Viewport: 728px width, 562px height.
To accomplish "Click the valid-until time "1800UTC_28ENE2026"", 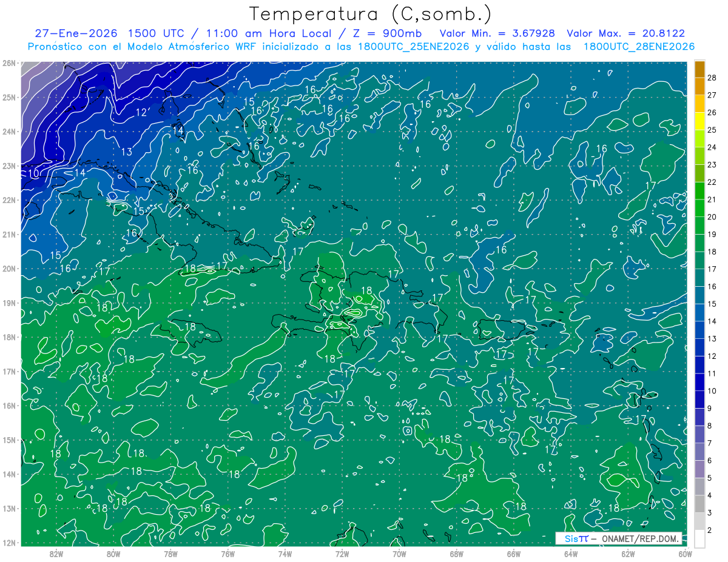I will coord(639,47).
